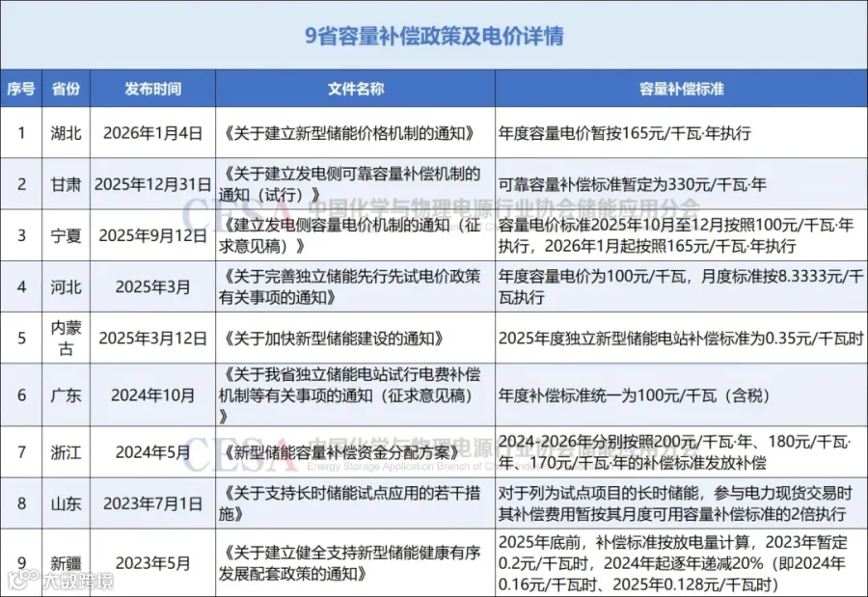Viewport: 868px width, 597px height.
Task: Click 《新型储能容量补偿资金分配方案》 cell
Action: [x=355, y=452]
